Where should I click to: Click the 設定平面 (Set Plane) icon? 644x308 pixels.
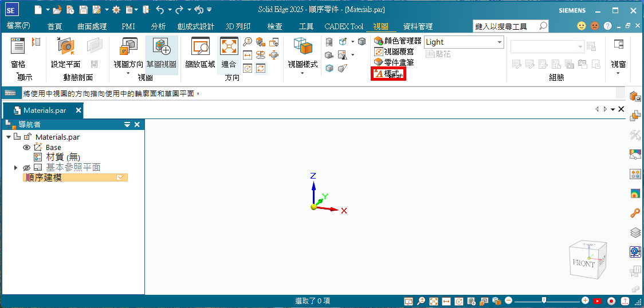click(65, 47)
